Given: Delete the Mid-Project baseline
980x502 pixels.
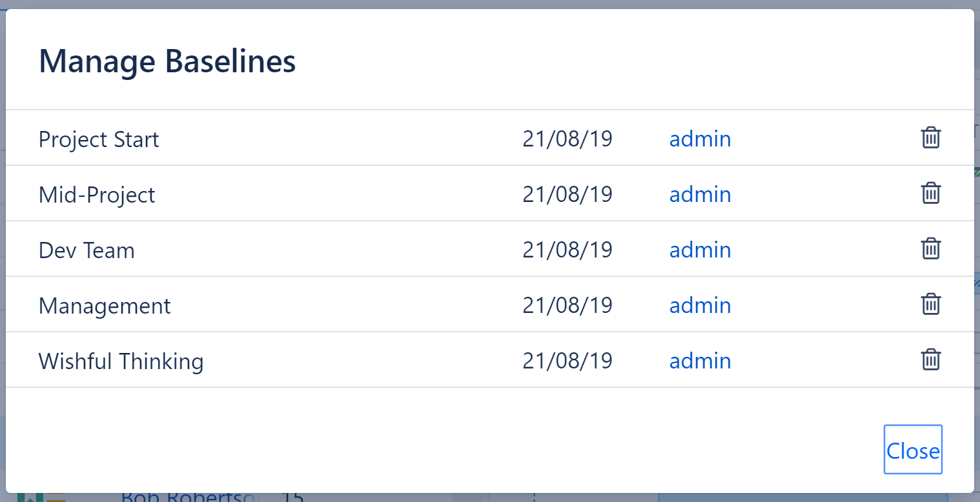Looking at the screenshot, I should coord(930,194).
